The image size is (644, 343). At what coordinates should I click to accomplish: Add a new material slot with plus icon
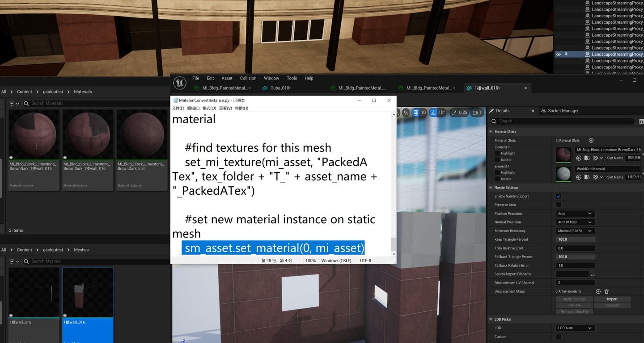[591, 140]
